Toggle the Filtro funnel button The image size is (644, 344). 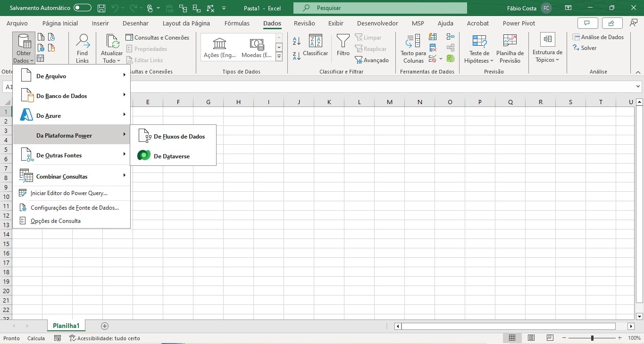[x=343, y=46]
